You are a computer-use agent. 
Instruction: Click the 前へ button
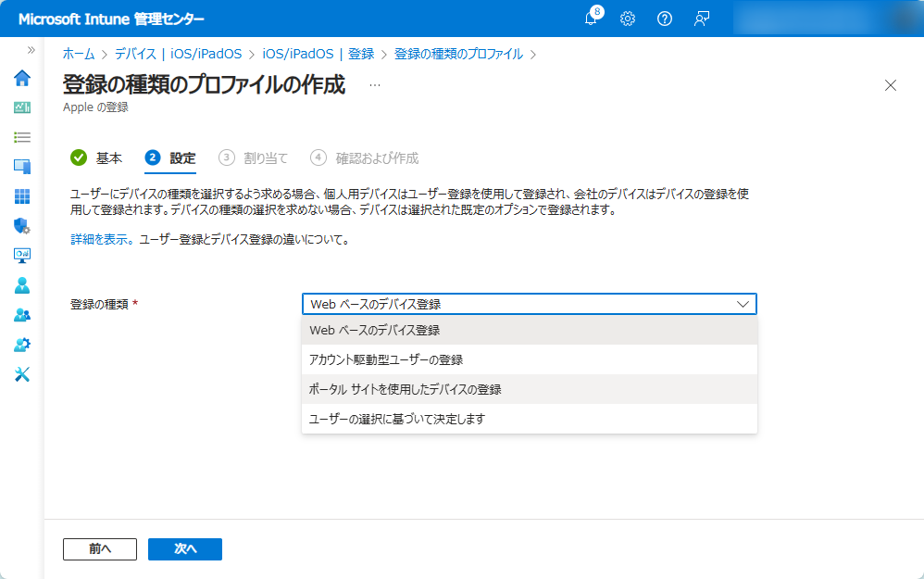pyautogui.click(x=100, y=549)
